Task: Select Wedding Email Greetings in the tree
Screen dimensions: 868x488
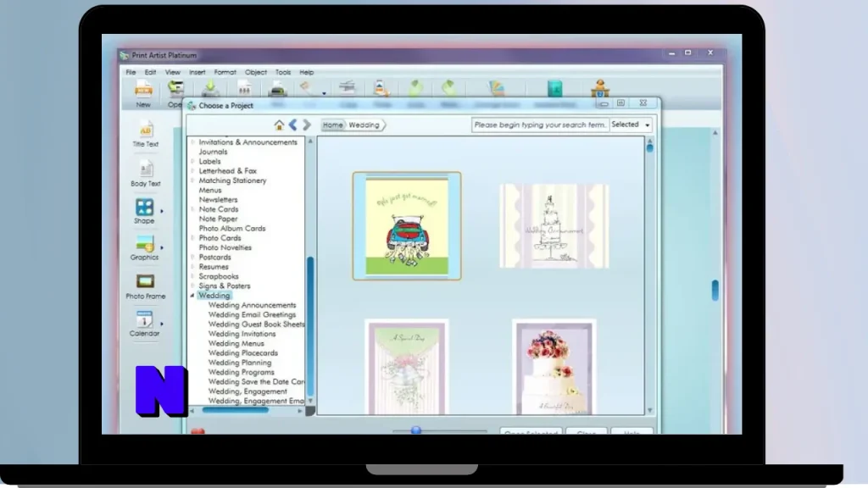Action: [x=252, y=315]
